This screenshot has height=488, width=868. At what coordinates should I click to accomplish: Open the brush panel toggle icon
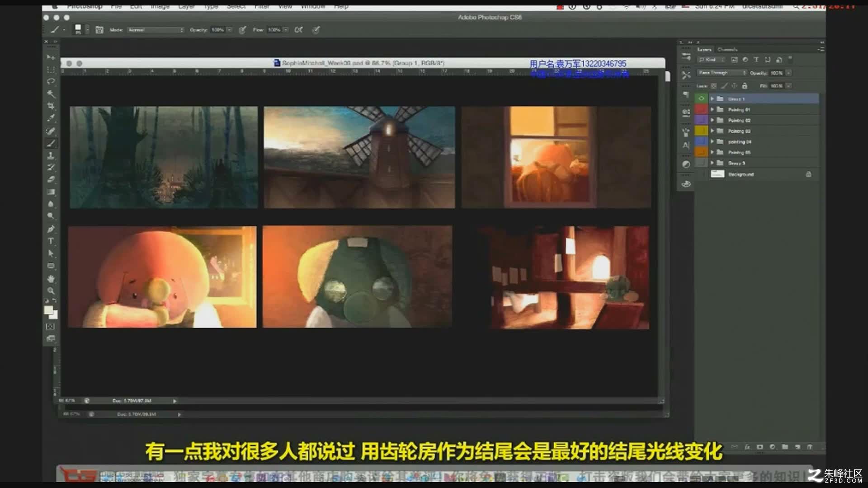click(x=99, y=30)
